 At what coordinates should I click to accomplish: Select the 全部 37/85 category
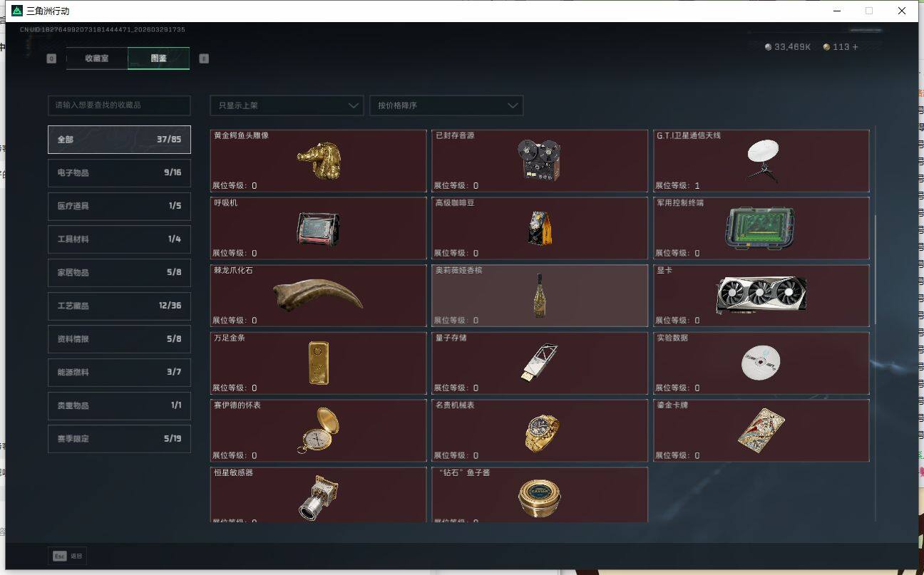click(x=119, y=140)
